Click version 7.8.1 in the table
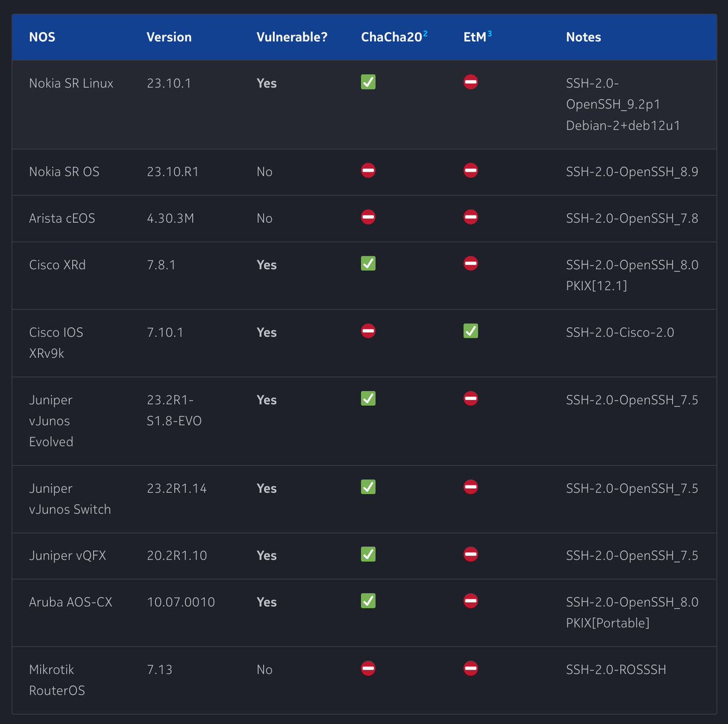This screenshot has width=728, height=724. click(x=161, y=265)
